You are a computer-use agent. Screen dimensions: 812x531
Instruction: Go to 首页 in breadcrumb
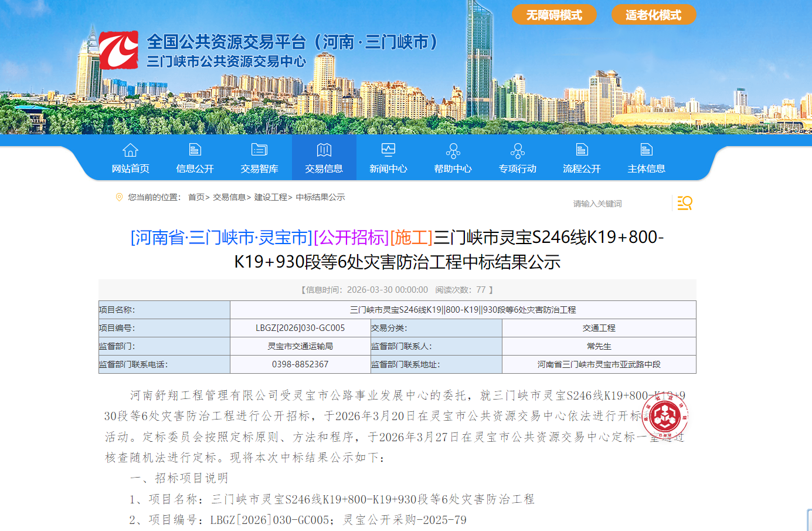click(196, 197)
